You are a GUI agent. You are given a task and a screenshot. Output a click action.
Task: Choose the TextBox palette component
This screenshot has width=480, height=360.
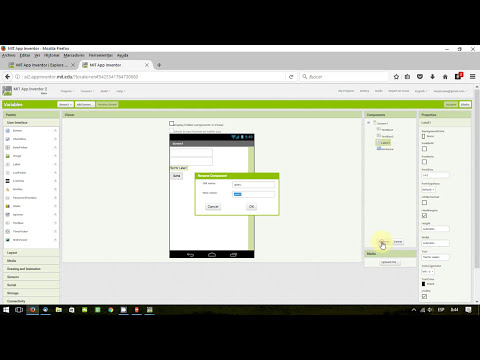18,223
